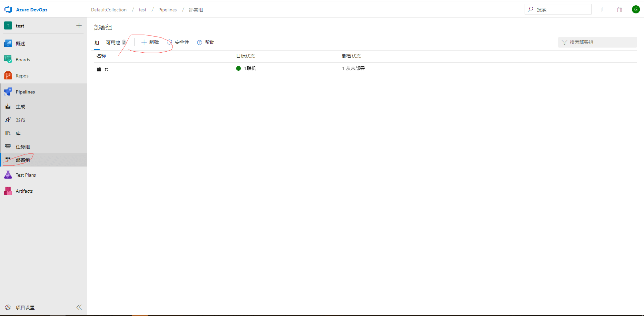Open the tt deployment group
The height and width of the screenshot is (316, 644).
[106, 69]
